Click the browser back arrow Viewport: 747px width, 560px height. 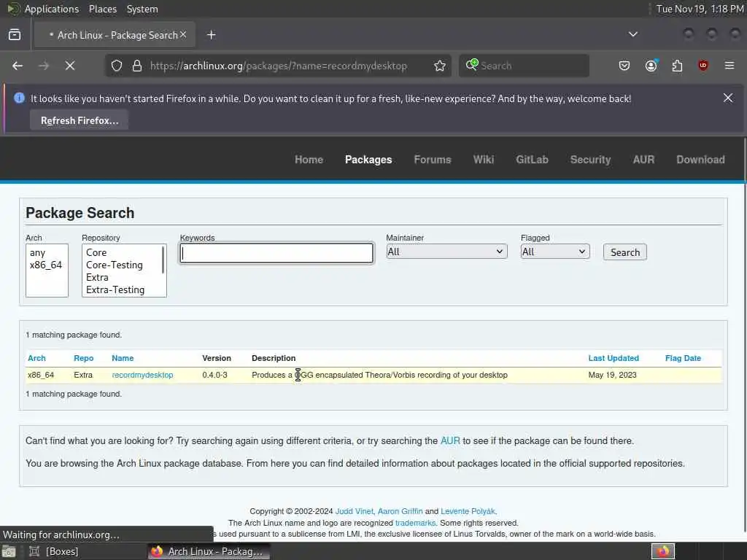18,66
